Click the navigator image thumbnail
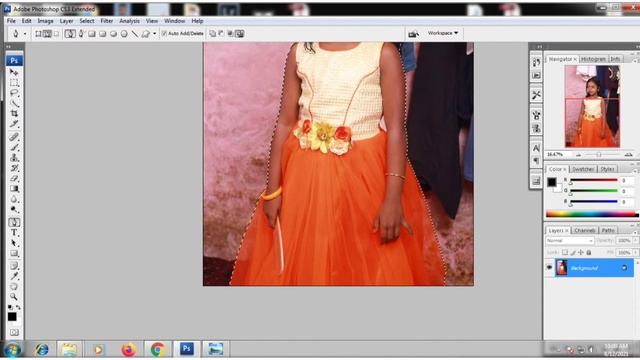Image resolution: width=640 pixels, height=360 pixels. tap(592, 107)
